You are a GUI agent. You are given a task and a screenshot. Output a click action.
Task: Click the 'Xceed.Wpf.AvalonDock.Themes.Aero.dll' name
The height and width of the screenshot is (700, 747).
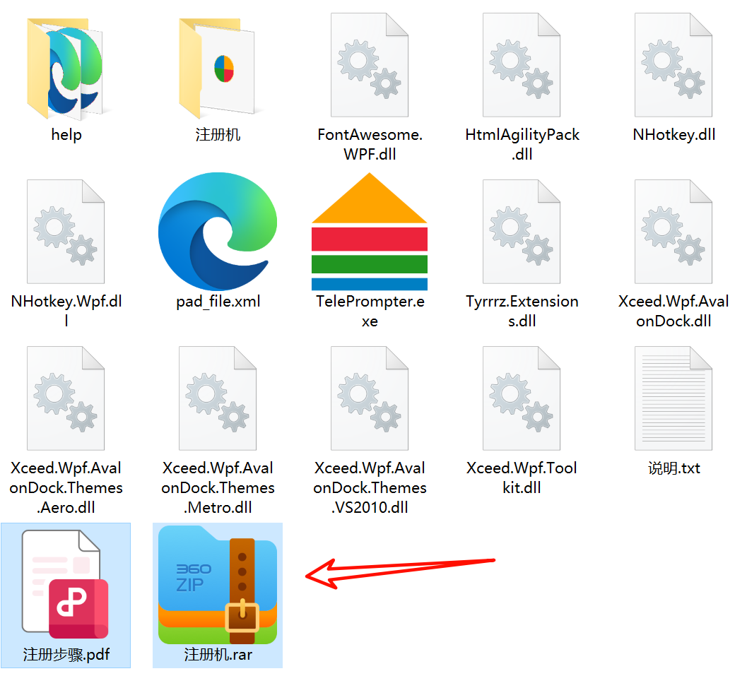[x=66, y=487]
